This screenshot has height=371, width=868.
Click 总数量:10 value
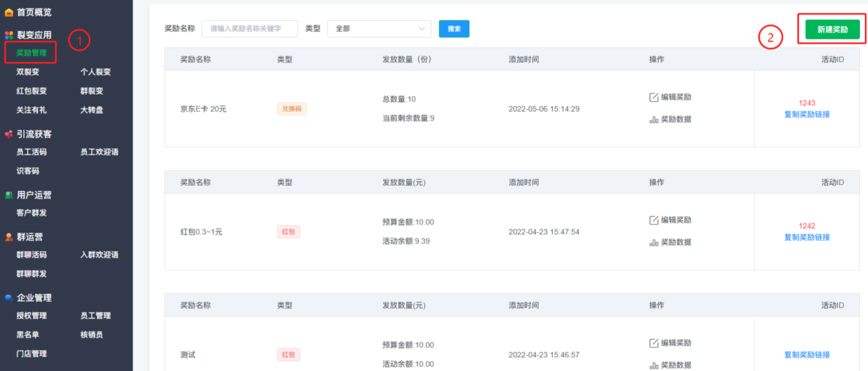tap(399, 99)
